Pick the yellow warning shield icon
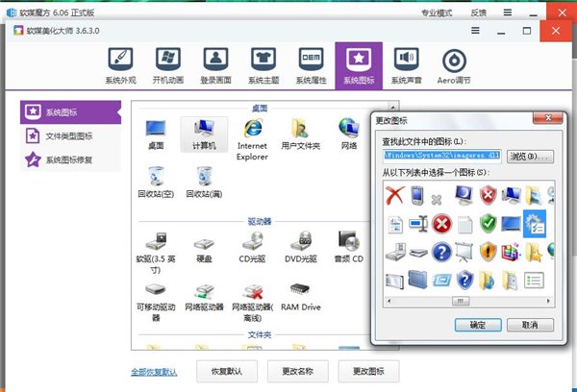Screen dimensions: 577x392 pyautogui.click(x=488, y=252)
